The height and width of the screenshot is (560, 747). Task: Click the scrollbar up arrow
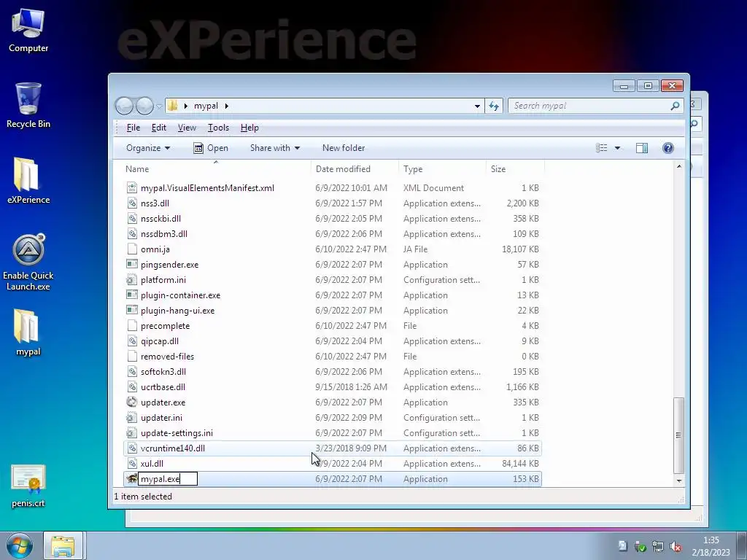[x=679, y=166]
